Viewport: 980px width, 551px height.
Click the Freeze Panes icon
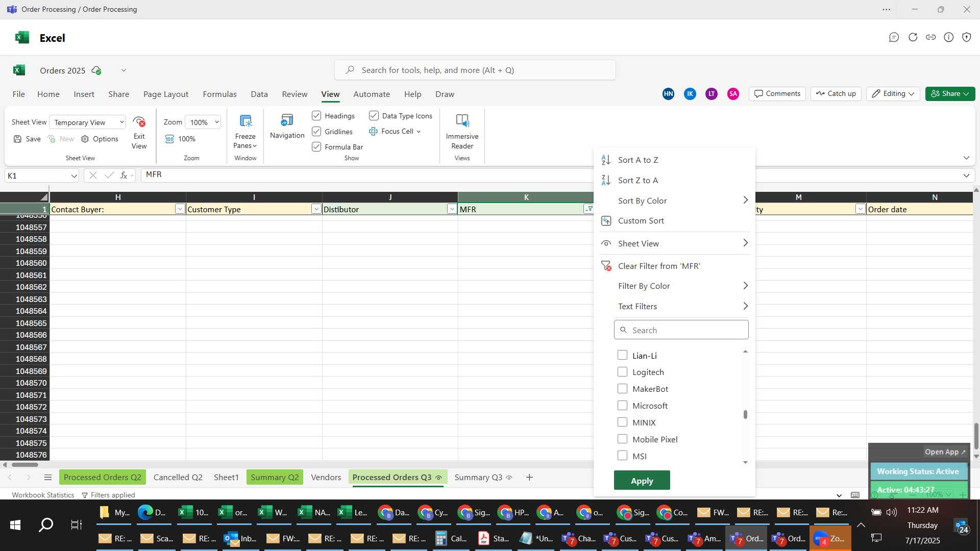[246, 121]
